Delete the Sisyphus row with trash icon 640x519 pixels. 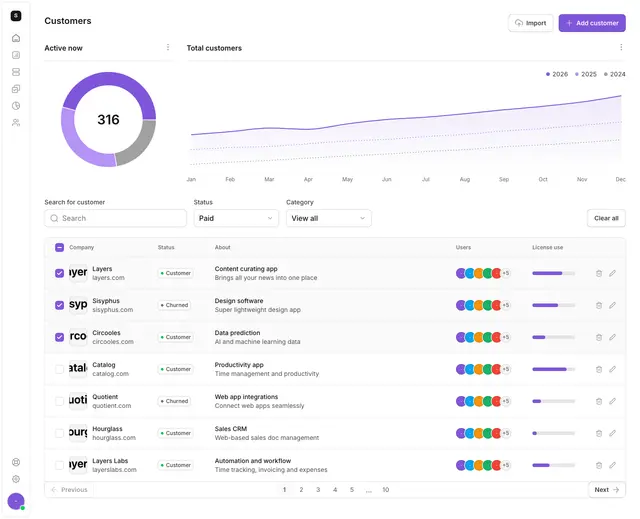tap(599, 305)
